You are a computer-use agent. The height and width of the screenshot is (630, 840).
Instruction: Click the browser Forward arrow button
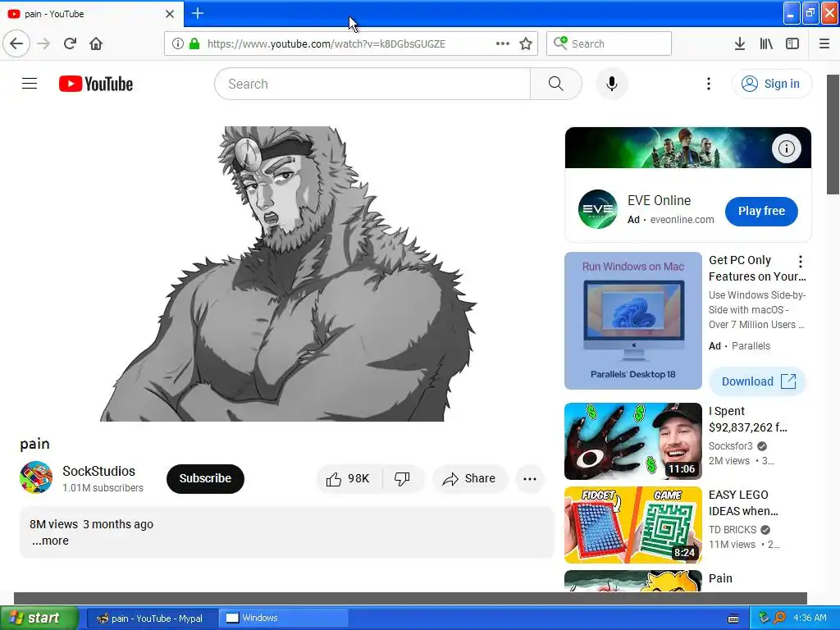[43, 43]
